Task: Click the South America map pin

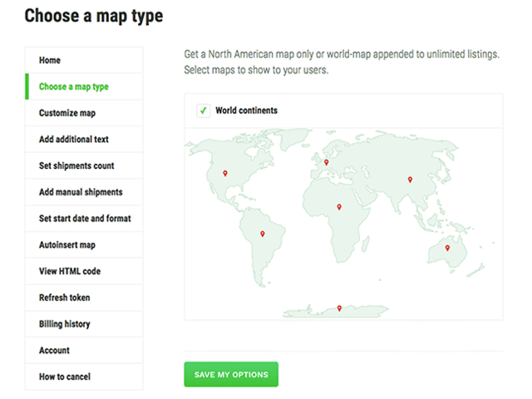Action: coord(263,234)
